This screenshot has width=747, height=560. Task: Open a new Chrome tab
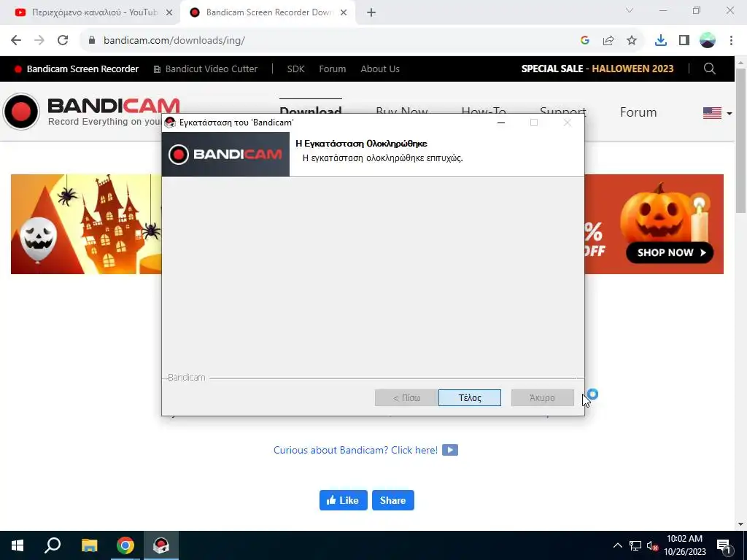(x=371, y=12)
